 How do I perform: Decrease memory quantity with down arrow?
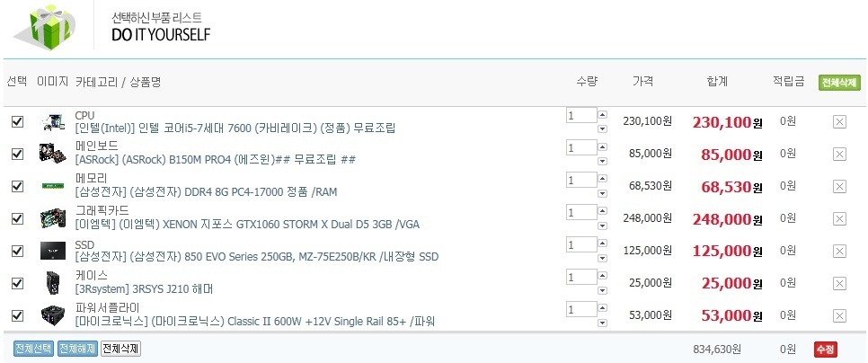[x=602, y=194]
